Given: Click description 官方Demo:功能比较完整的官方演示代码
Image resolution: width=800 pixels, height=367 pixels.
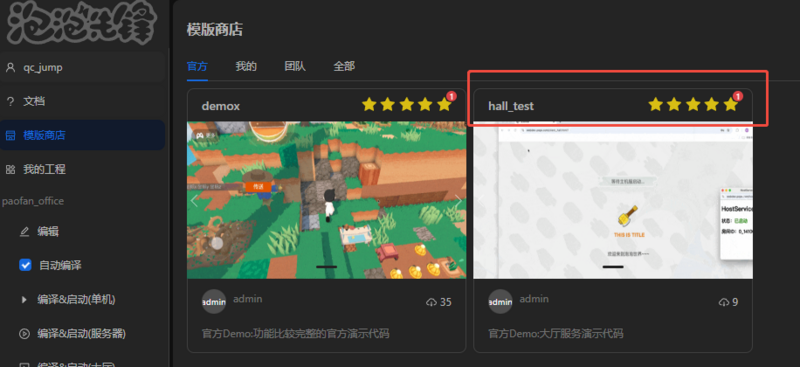Looking at the screenshot, I should 295,334.
